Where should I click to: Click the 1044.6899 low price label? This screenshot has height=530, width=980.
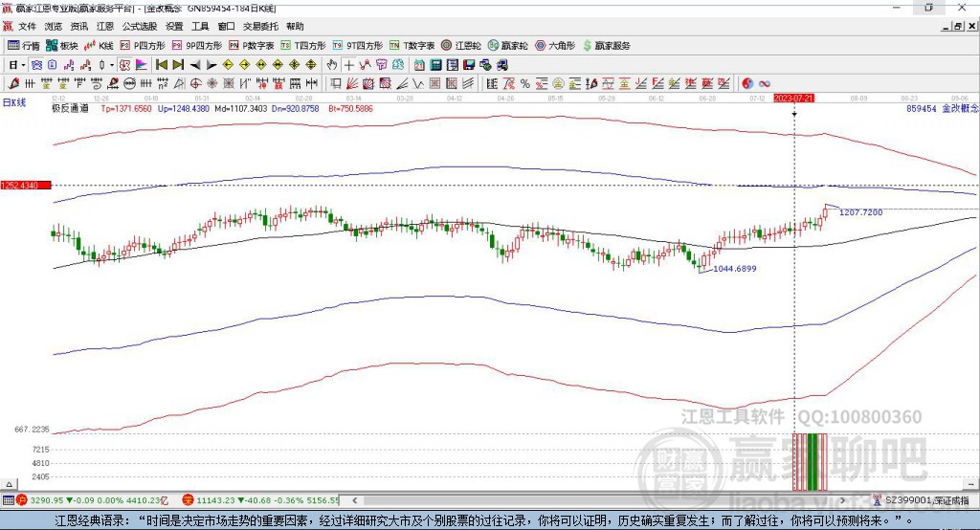click(x=734, y=269)
